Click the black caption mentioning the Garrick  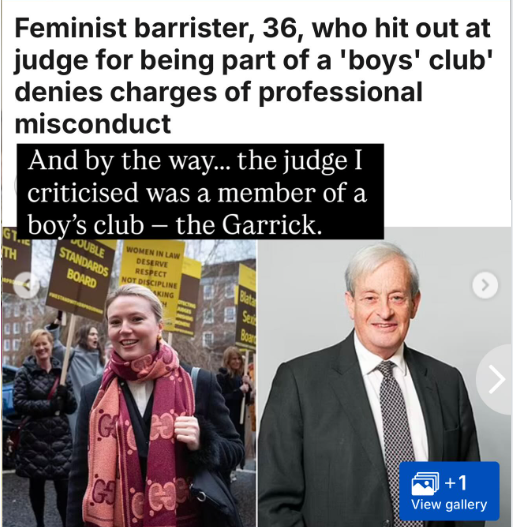click(200, 192)
